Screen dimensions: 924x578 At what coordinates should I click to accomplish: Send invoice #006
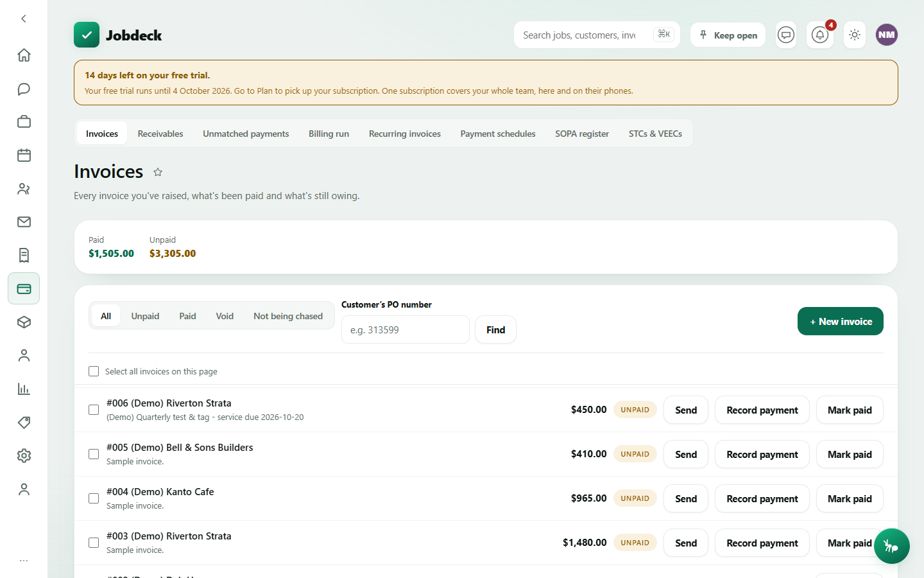[x=686, y=410]
